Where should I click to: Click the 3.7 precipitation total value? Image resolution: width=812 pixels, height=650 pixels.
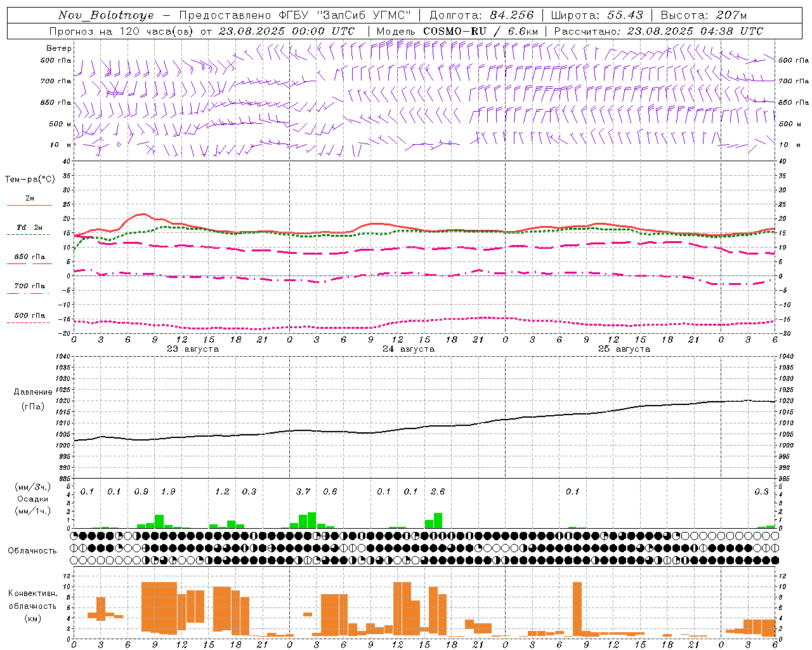coord(303,491)
